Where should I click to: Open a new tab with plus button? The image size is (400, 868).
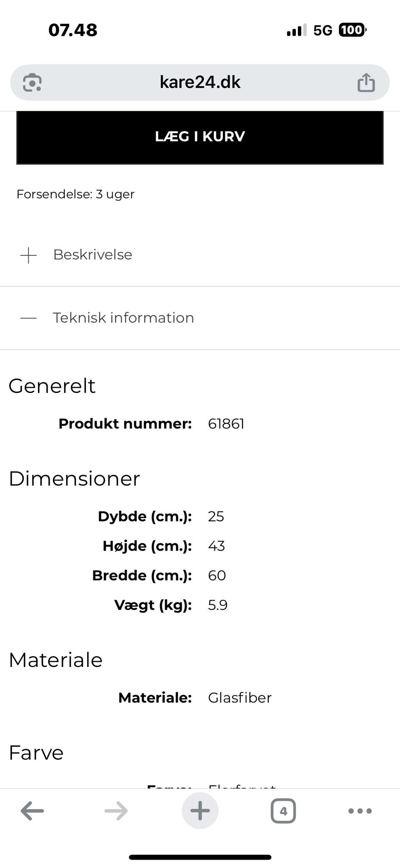pyautogui.click(x=200, y=810)
